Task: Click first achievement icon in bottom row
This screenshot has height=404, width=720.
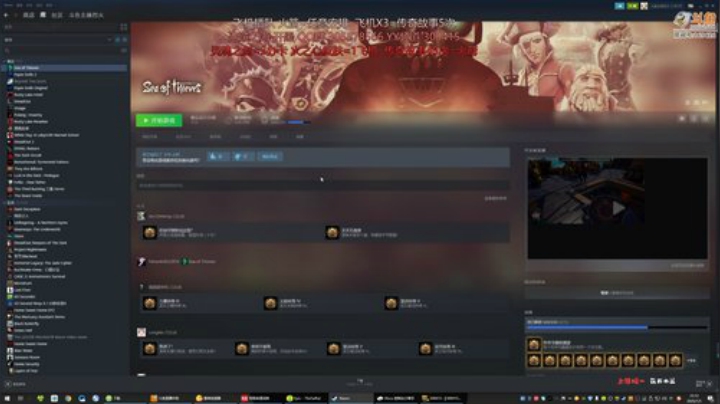Action: pyautogui.click(x=534, y=360)
